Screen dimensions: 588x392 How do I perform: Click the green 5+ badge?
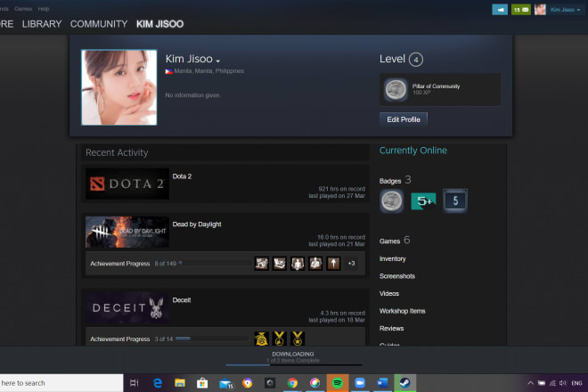pyautogui.click(x=423, y=201)
